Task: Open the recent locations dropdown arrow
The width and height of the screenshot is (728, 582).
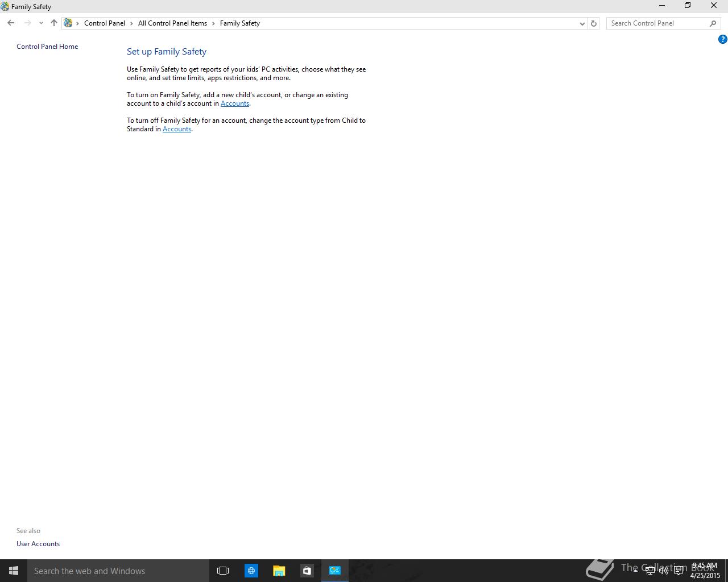Action: [41, 23]
